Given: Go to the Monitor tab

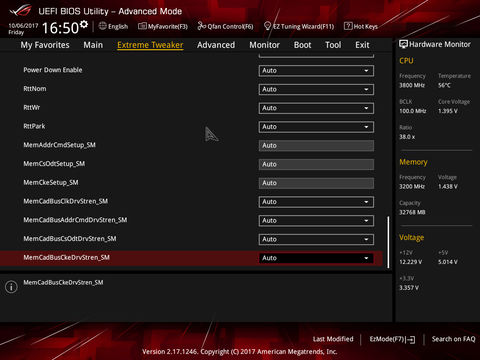Looking at the screenshot, I should pos(264,45).
